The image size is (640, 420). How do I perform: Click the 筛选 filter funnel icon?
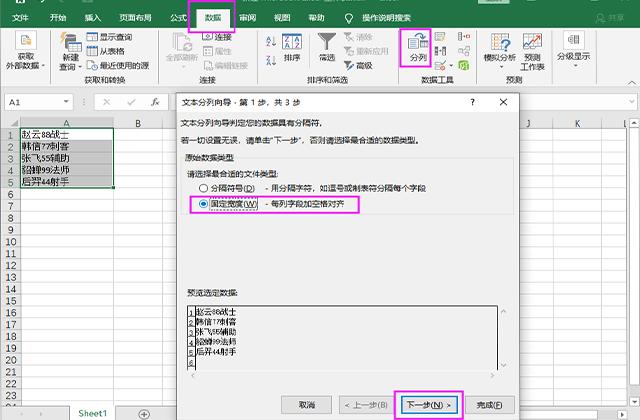point(327,46)
